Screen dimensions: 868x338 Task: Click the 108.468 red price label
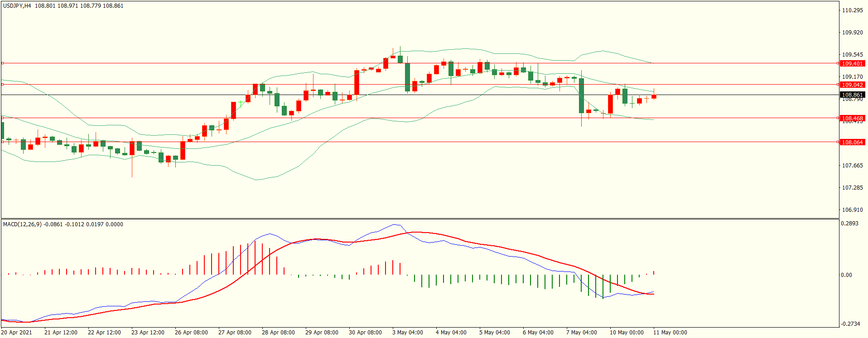852,119
